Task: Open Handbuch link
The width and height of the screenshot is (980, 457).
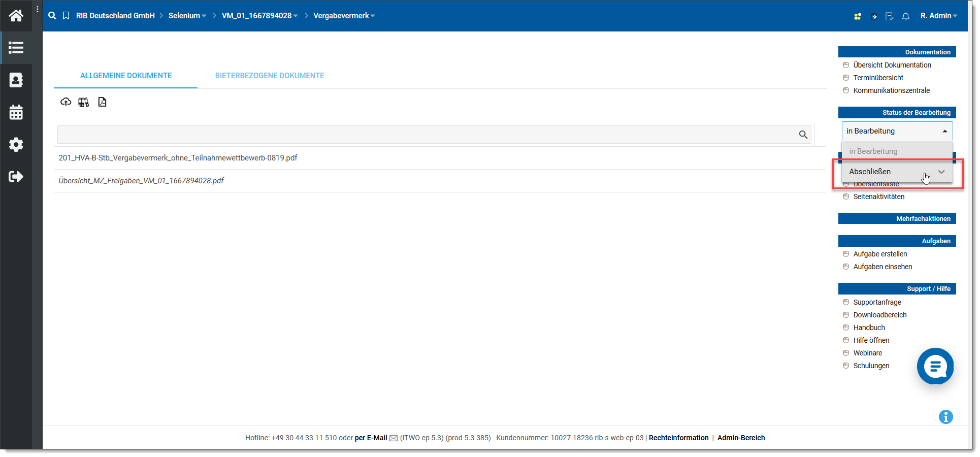Action: (869, 328)
